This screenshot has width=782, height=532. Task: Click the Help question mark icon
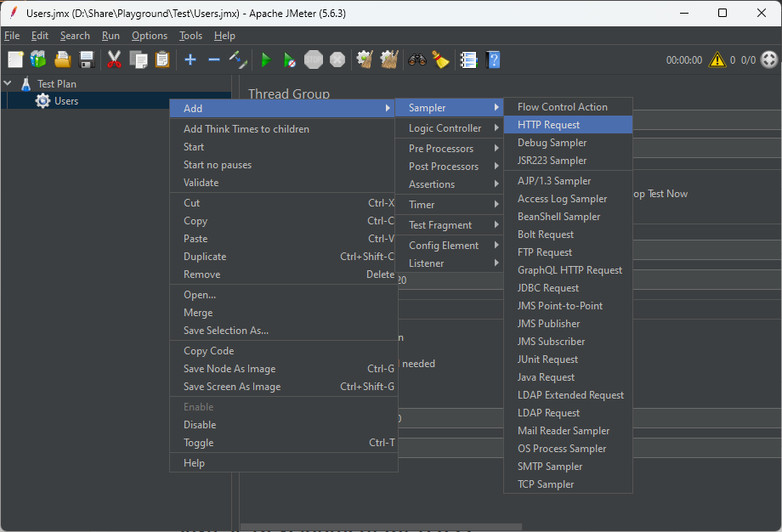(x=493, y=59)
